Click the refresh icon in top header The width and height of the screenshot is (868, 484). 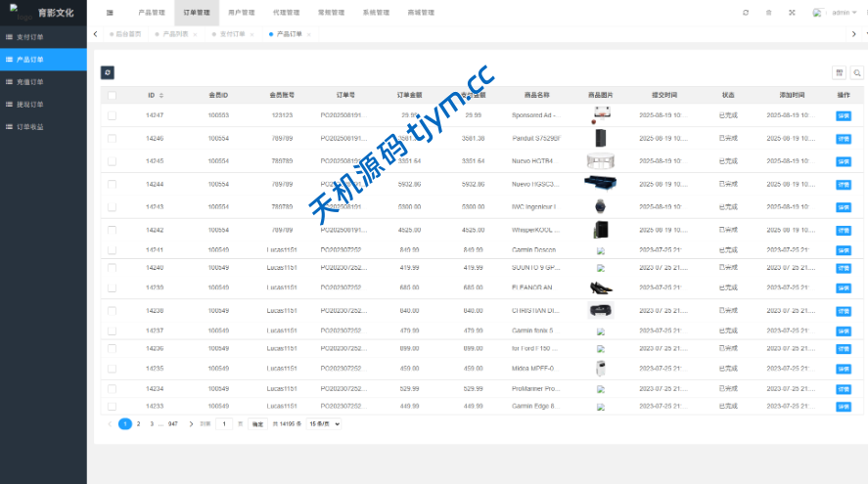pos(746,13)
